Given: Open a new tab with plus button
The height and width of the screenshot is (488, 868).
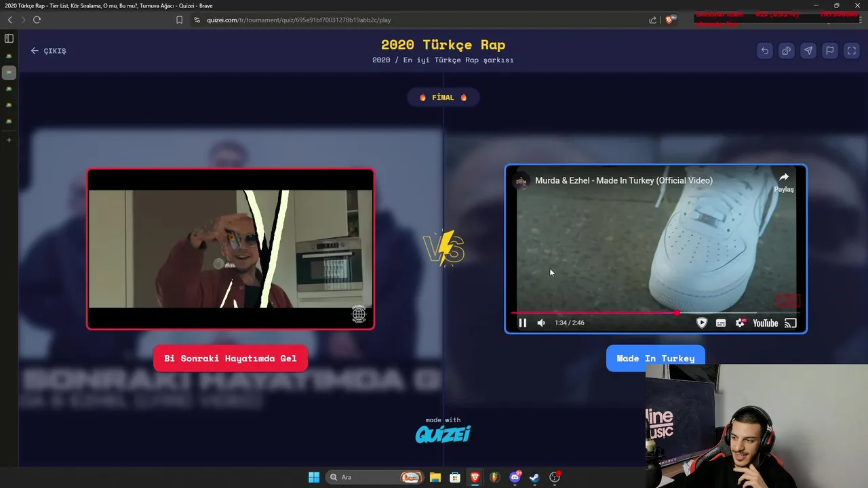Looking at the screenshot, I should [x=9, y=140].
